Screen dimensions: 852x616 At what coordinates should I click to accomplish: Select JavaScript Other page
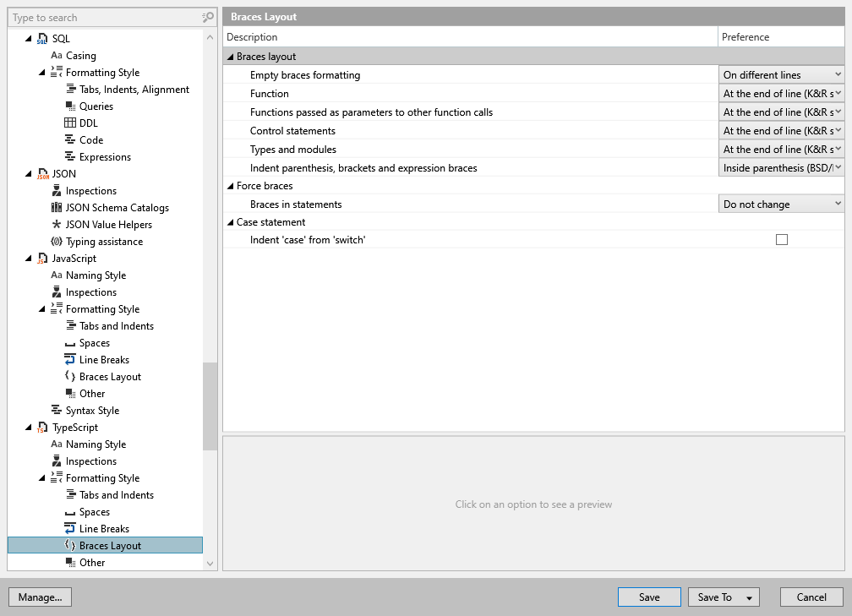click(92, 393)
